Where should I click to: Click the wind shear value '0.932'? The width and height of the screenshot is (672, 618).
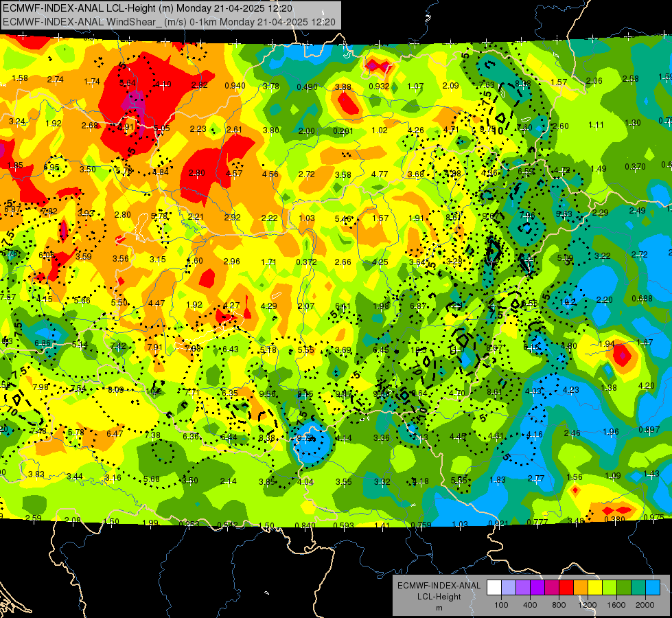(380, 87)
